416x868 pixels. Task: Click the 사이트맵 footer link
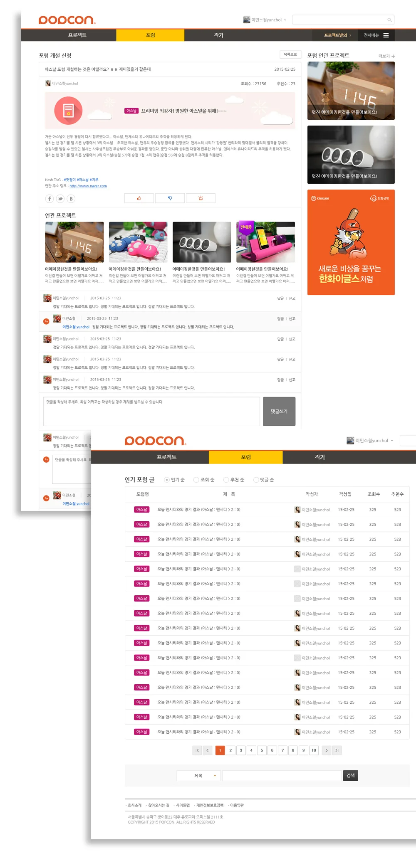click(183, 805)
